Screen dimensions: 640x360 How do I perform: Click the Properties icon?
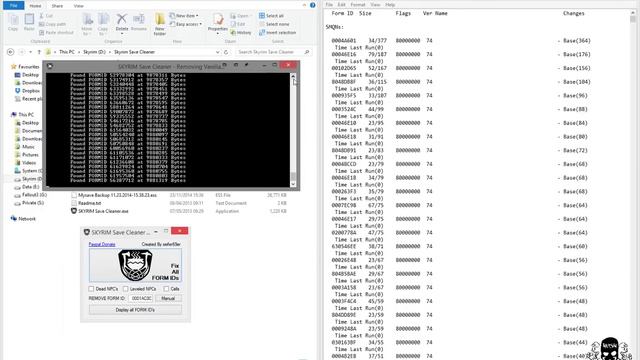click(x=218, y=19)
